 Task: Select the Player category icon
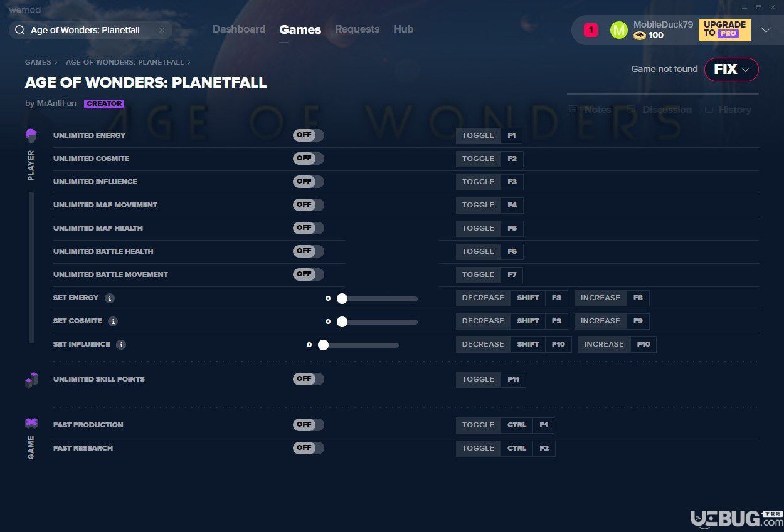[31, 135]
